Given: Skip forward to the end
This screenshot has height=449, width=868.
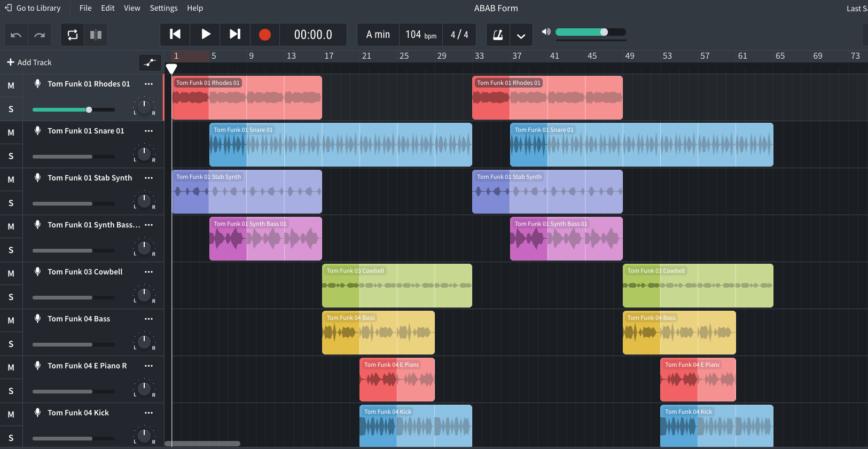Looking at the screenshot, I should [235, 34].
